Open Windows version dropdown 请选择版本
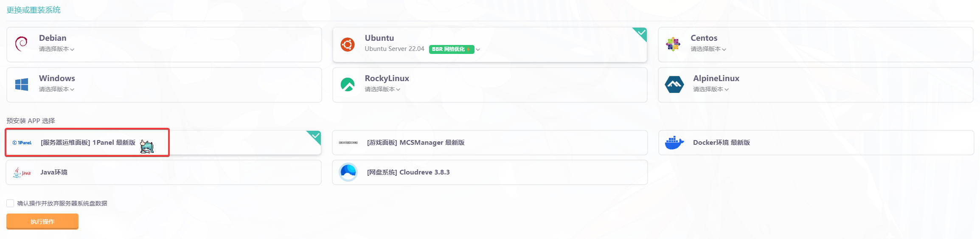980x239 pixels. tap(57, 90)
